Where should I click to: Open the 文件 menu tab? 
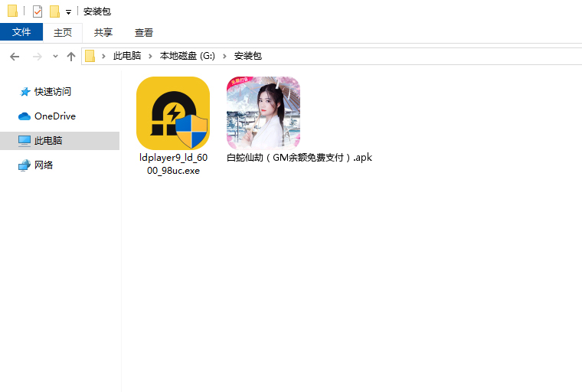coord(21,32)
